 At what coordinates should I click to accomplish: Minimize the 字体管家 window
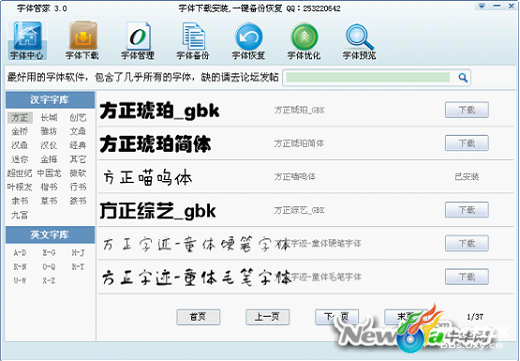[x=497, y=6]
